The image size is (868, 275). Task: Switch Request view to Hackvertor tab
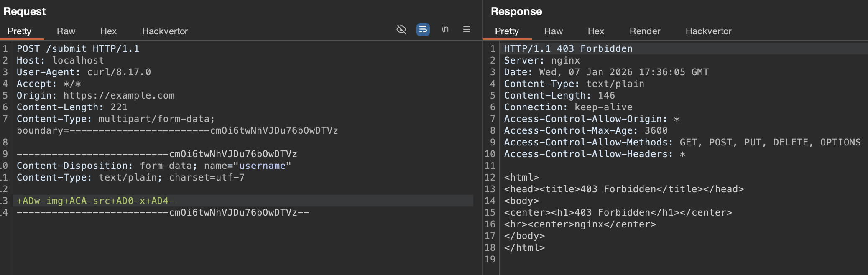(165, 31)
